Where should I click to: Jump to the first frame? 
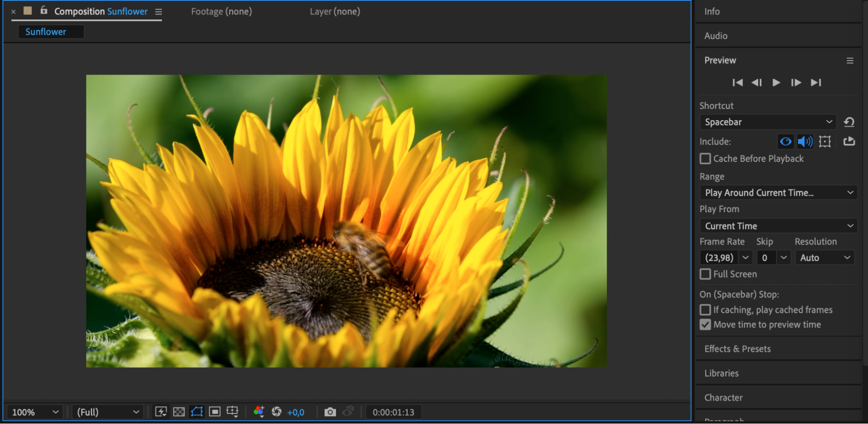737,82
